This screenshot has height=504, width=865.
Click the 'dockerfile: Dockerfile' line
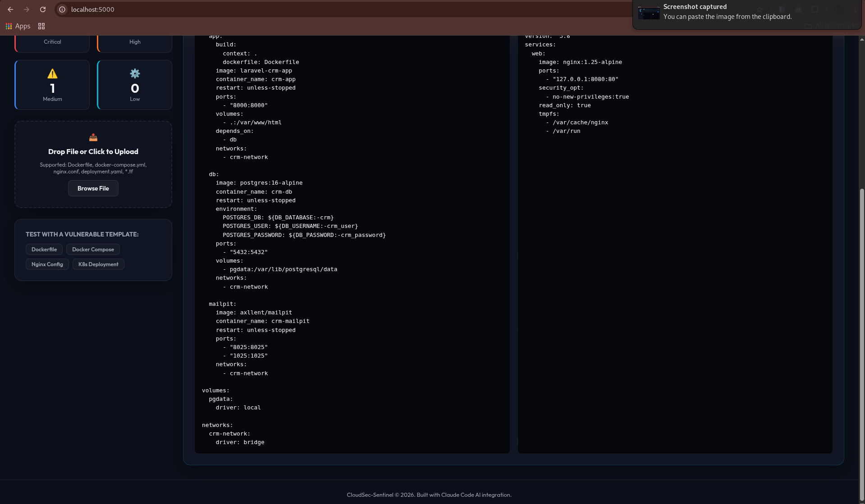(x=261, y=62)
